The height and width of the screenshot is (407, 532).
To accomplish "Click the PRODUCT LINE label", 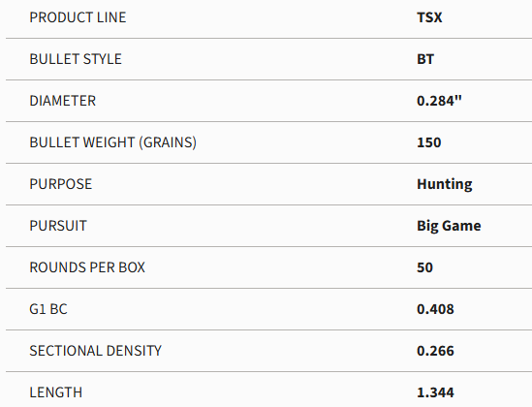I will point(78,17).
